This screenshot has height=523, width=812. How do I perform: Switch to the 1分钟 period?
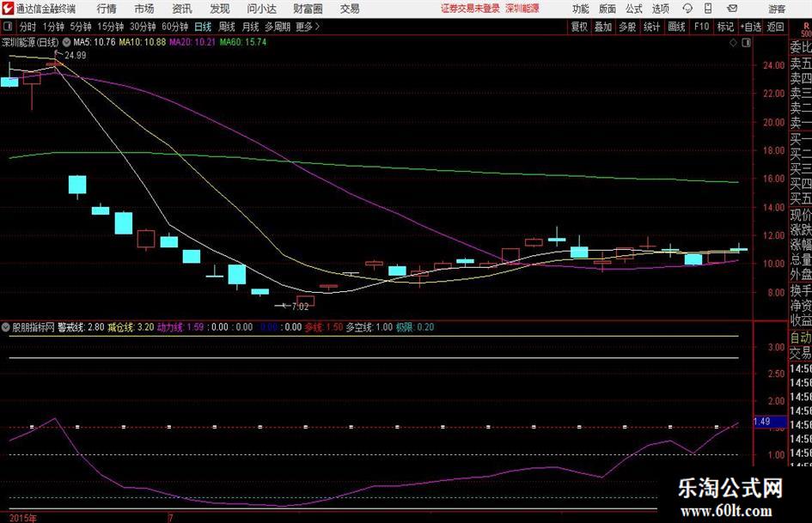coord(53,27)
